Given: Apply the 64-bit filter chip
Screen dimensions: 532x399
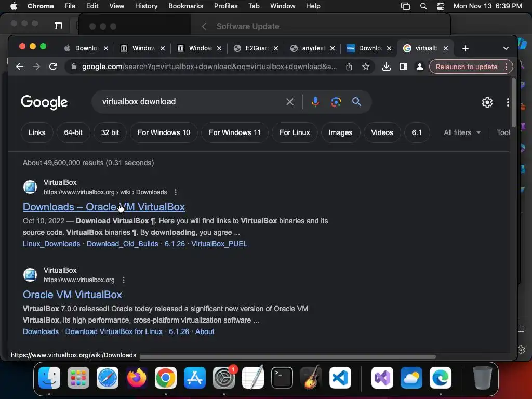Looking at the screenshot, I should [73, 132].
